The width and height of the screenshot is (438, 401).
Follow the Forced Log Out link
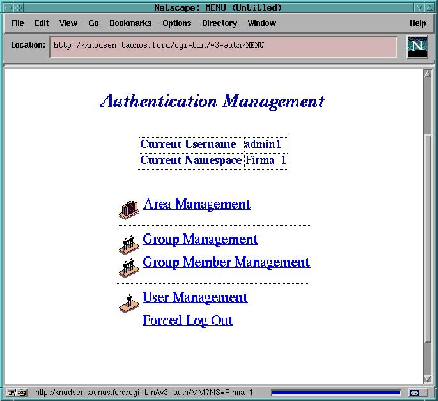[188, 320]
